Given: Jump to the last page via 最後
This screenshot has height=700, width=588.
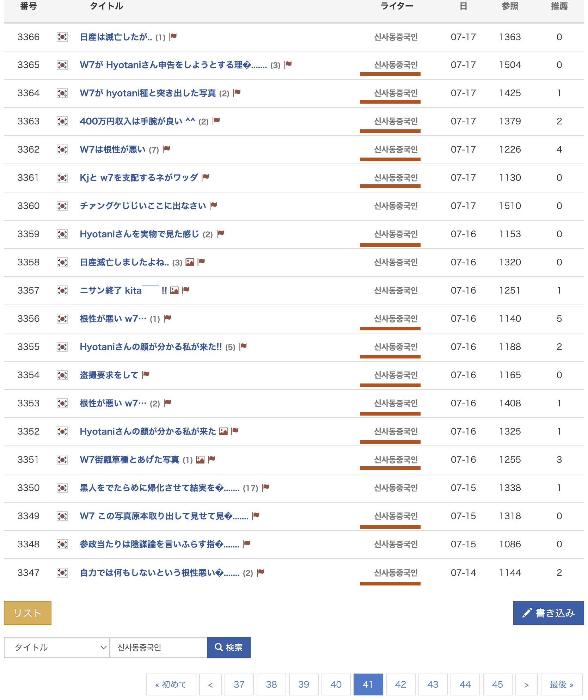Looking at the screenshot, I should coord(561,684).
